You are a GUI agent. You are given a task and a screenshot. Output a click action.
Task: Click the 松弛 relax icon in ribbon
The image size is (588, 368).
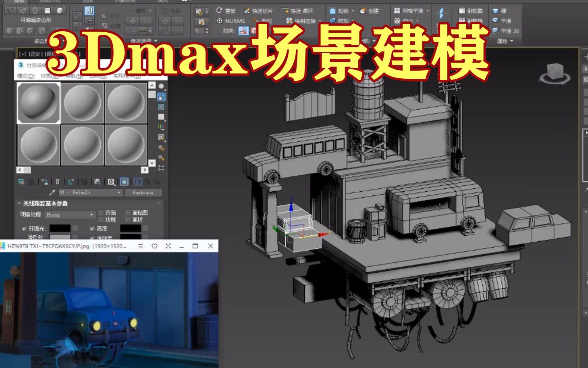point(332,10)
